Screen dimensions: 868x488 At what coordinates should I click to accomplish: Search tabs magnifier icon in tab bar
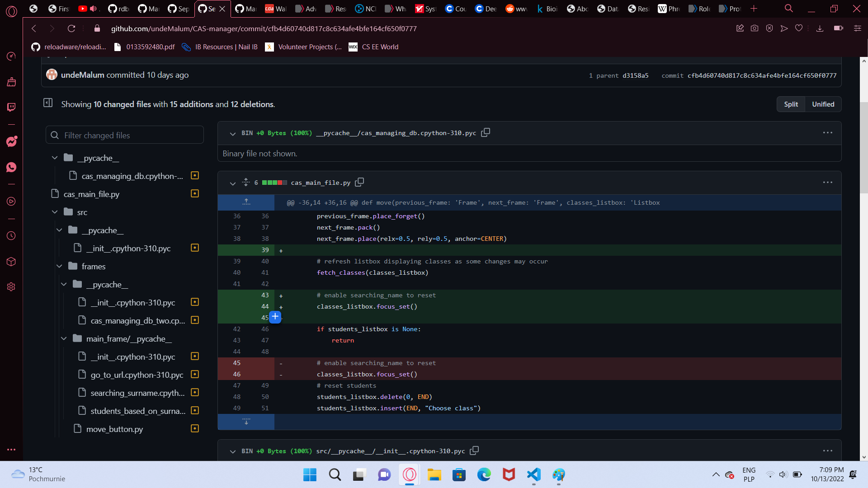[x=789, y=9]
